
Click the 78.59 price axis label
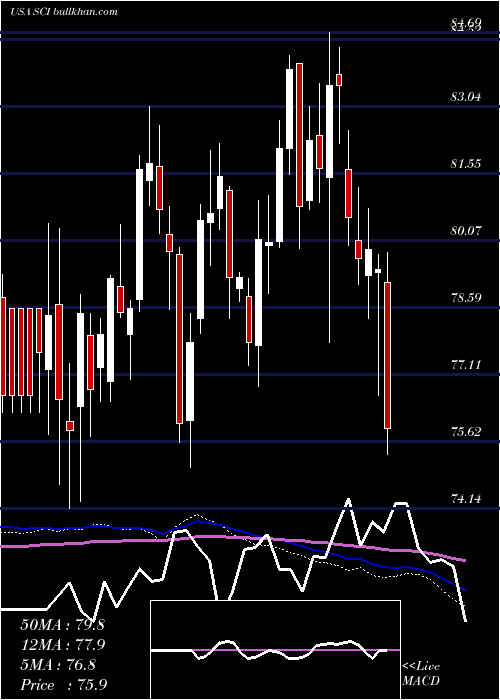(466, 297)
